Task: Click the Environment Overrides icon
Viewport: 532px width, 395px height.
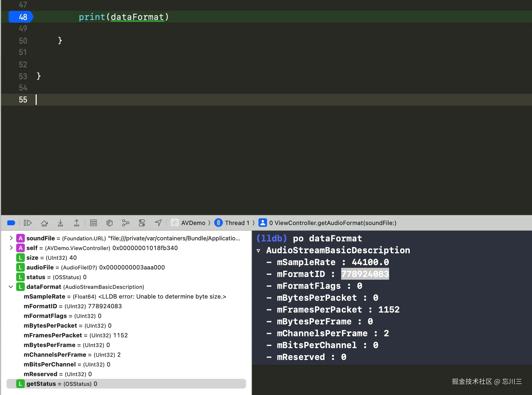Action: tap(142, 223)
